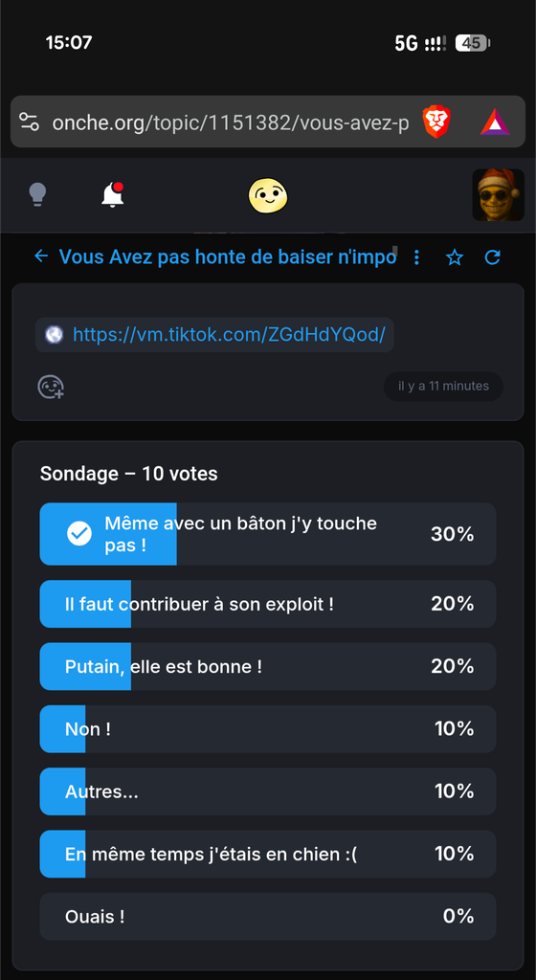Open site settings icon in the address bar
This screenshot has height=980, width=536.
pos(29,122)
